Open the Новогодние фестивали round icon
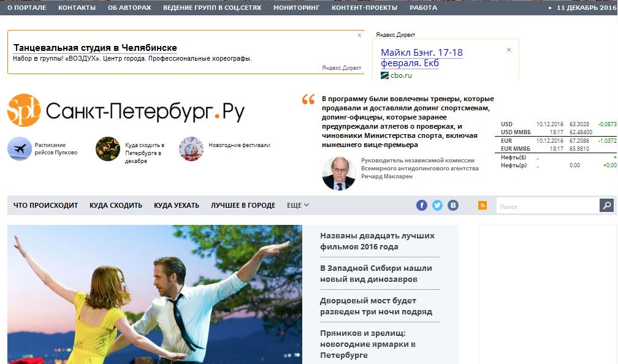Screen dimensions: 618x364 [x=191, y=148]
